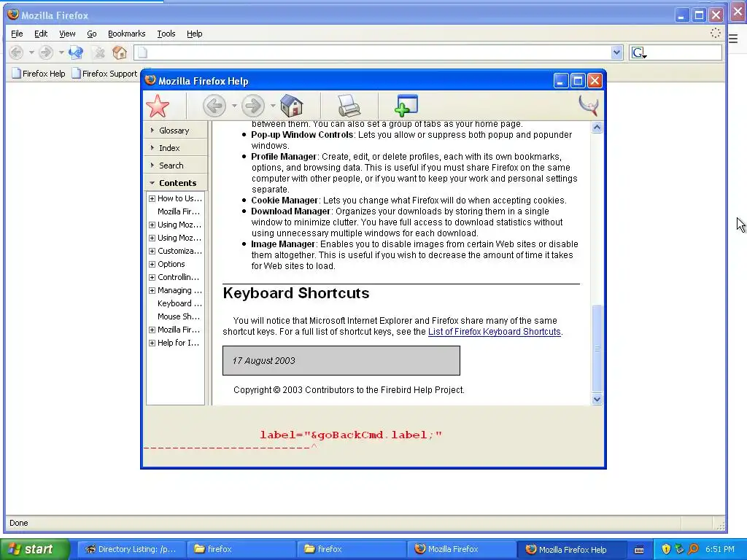Click the 'Keyboard Shortcuts' heading
Screen dimensions: 747x560
click(296, 293)
